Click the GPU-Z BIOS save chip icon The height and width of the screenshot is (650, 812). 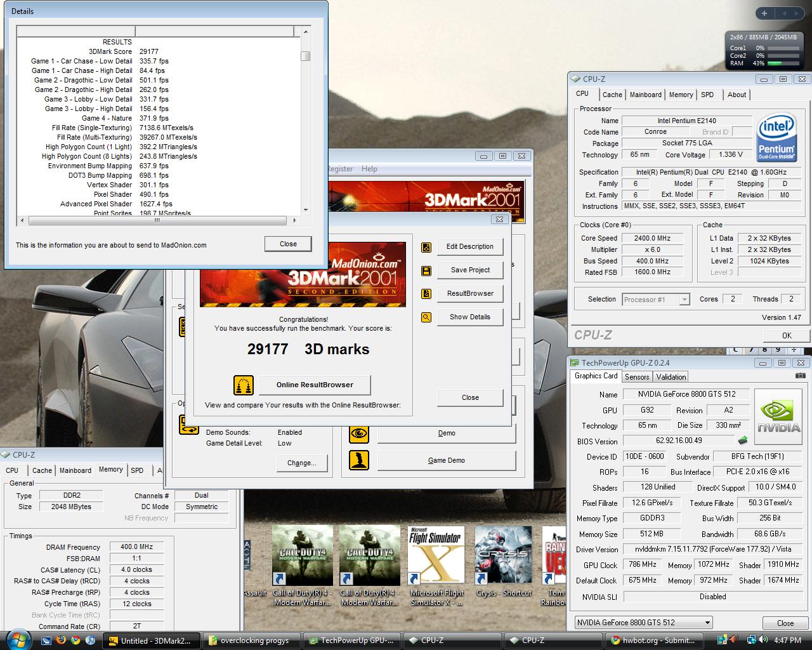coord(743,440)
